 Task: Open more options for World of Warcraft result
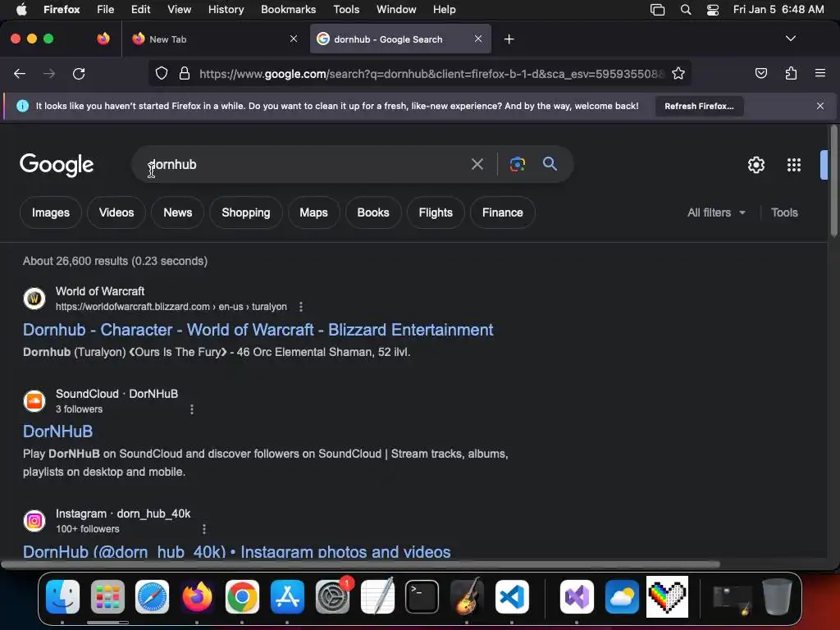[x=300, y=307]
